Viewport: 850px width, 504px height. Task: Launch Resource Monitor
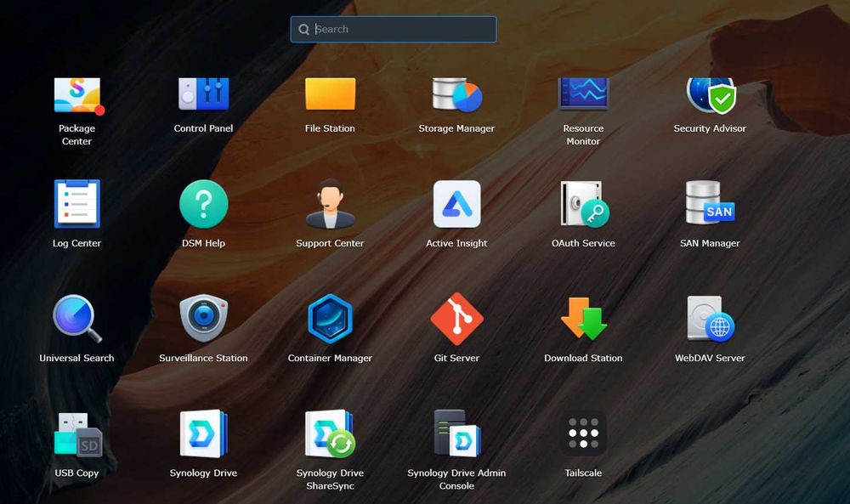pos(583,94)
